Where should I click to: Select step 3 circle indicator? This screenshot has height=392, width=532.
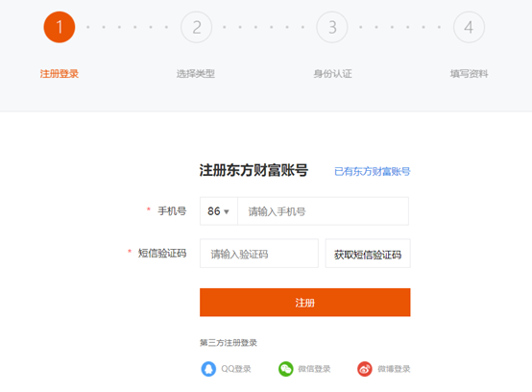332,27
